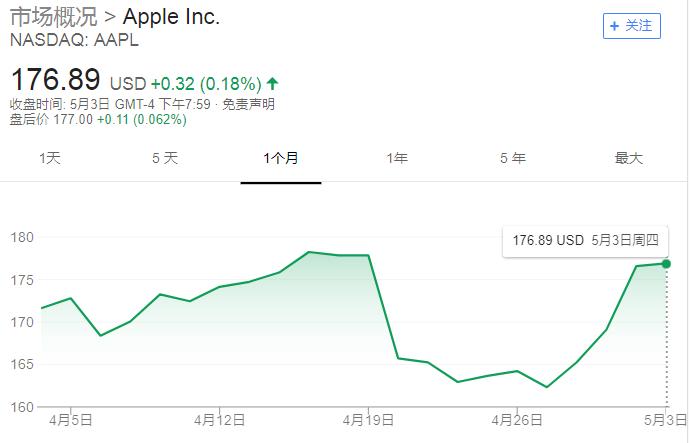
Task: Switch to the 5 年 range tab
Action: point(513,158)
